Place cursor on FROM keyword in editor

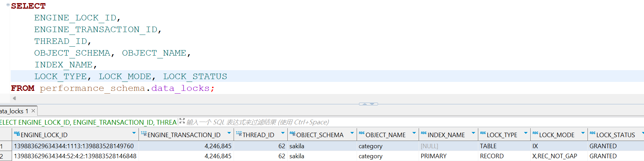[x=23, y=88]
